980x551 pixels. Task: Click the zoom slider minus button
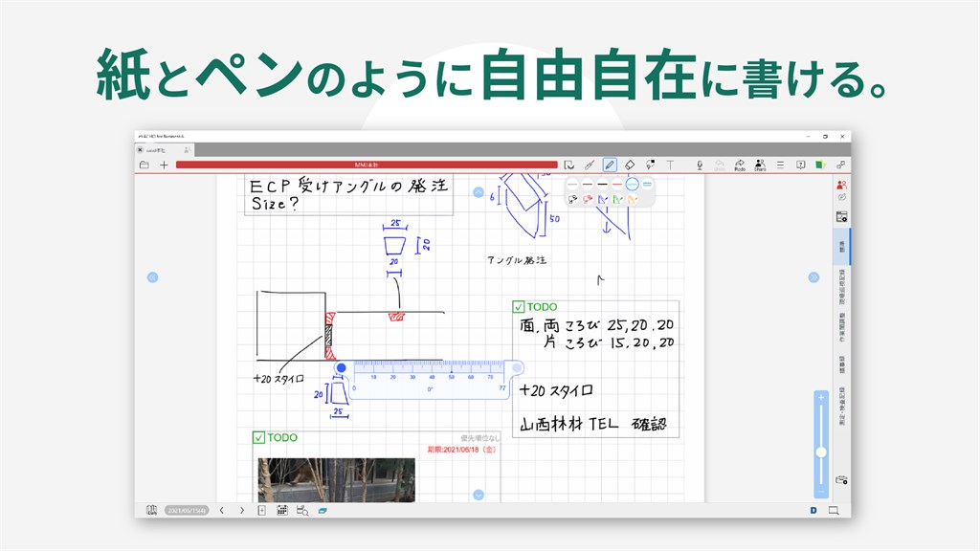coord(821,493)
